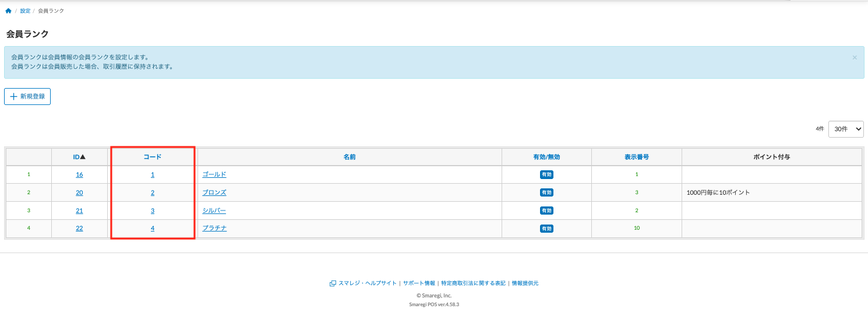Go to home via breadcrumb house icon
The height and width of the screenshot is (312, 868).
point(8,11)
